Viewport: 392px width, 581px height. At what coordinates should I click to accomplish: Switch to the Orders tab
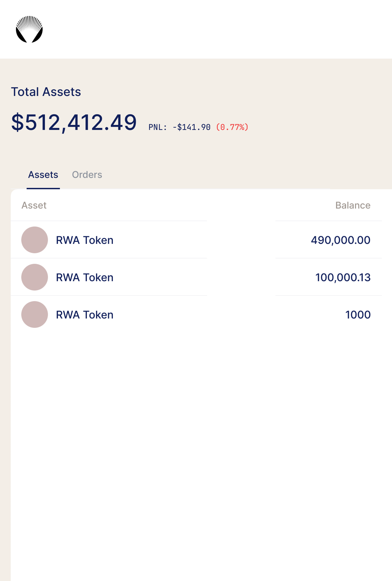tap(87, 175)
